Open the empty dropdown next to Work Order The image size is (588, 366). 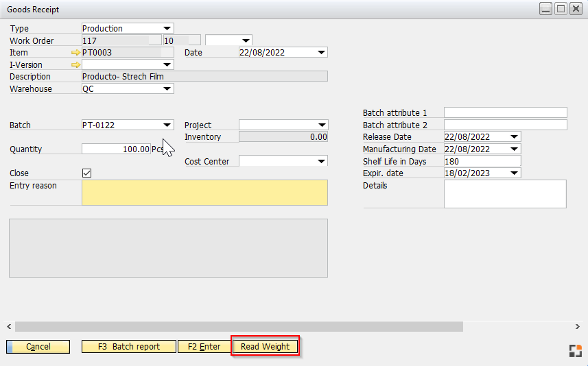click(x=246, y=40)
